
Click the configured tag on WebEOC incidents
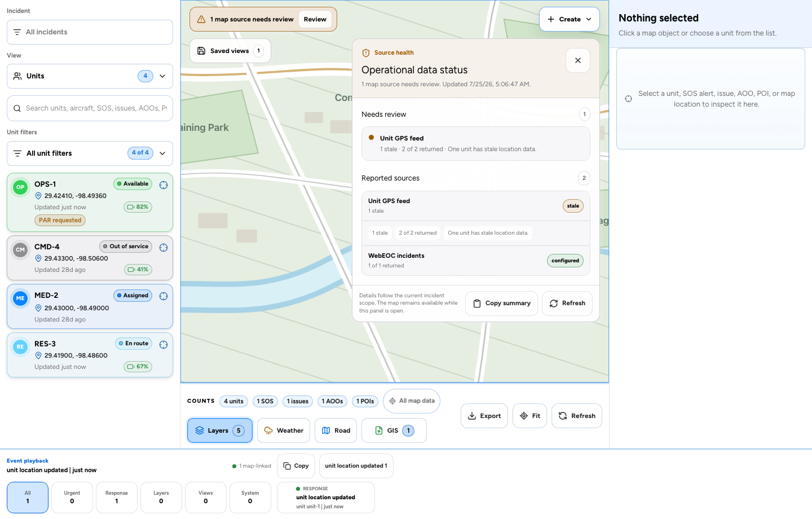[x=565, y=261]
